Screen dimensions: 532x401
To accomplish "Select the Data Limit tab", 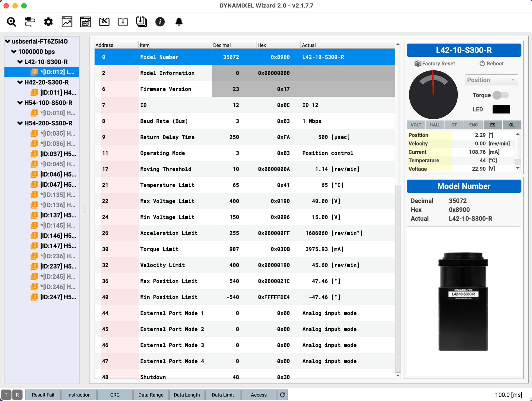I will point(223,395).
